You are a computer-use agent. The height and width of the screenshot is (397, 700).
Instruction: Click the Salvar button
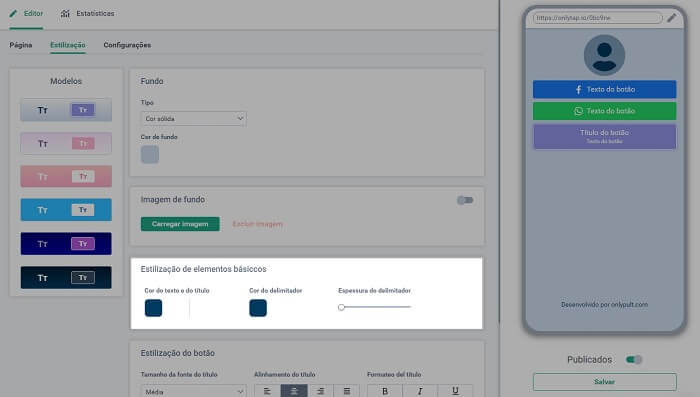[604, 382]
